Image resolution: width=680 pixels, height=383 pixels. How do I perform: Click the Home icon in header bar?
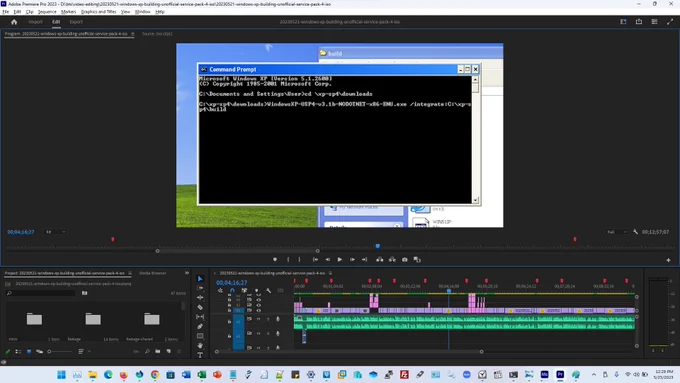pyautogui.click(x=14, y=22)
